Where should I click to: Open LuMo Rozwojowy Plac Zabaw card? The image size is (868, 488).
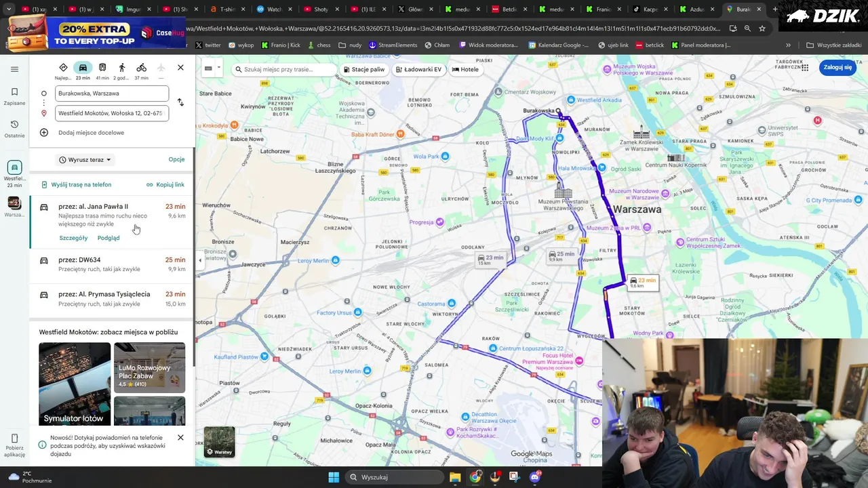tap(149, 367)
